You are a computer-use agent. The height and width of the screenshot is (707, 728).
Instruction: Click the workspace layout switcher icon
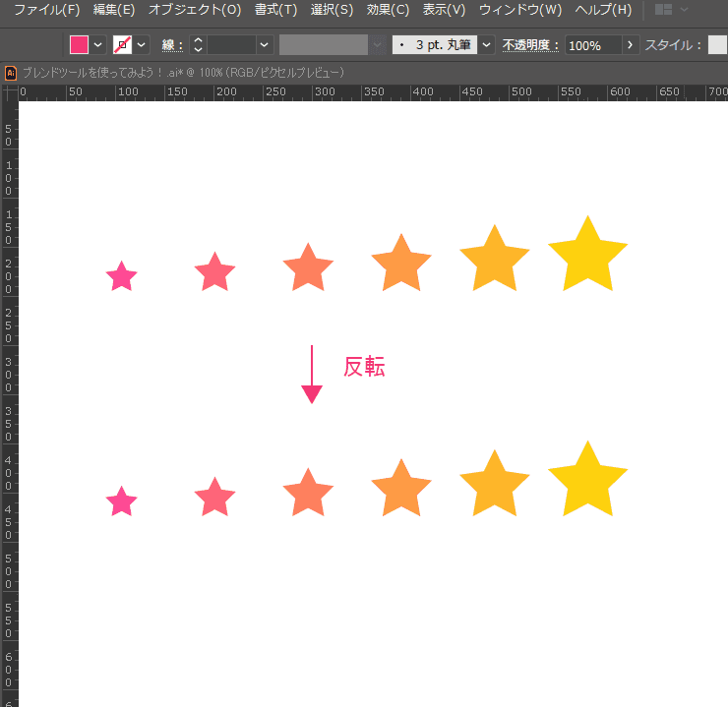click(664, 10)
